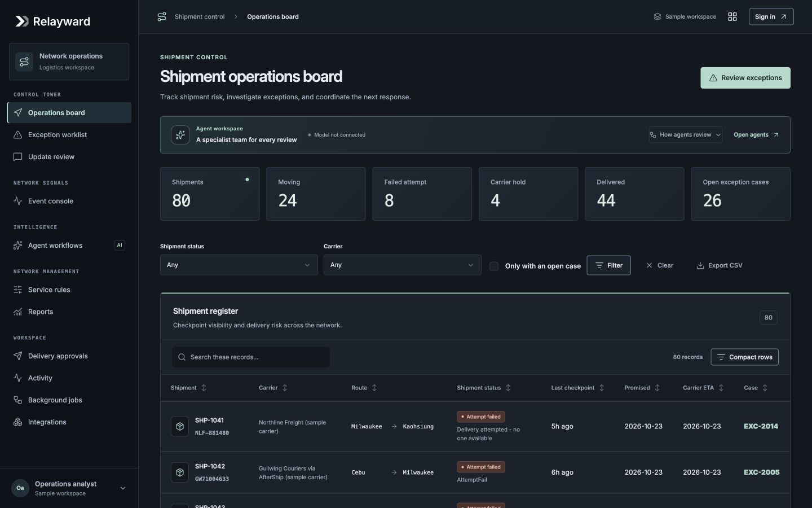
Task: Click the Relayward logo icon
Action: point(22,21)
